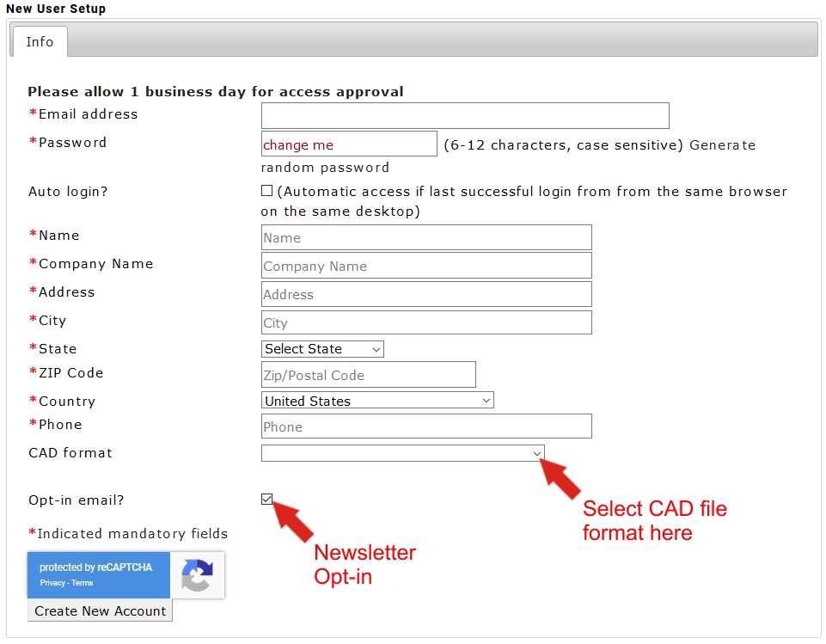Screen dimensions: 826x644
Task: Open the reCAPTCHA Terms link
Action: pos(83,583)
